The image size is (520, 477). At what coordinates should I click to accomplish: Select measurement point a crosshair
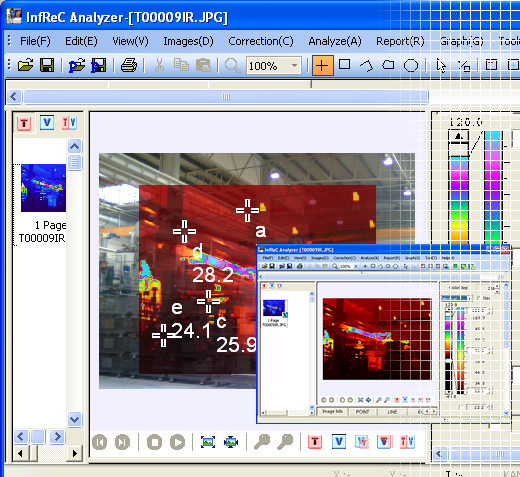247,210
